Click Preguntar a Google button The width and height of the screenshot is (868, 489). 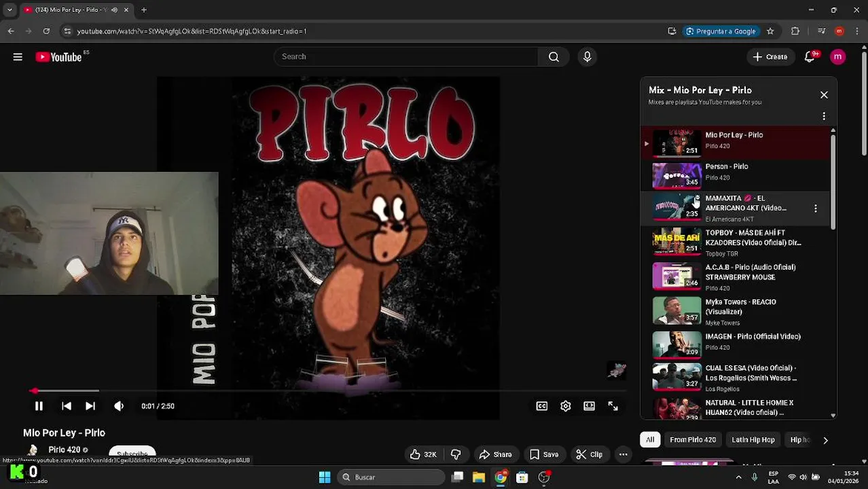pyautogui.click(x=721, y=31)
